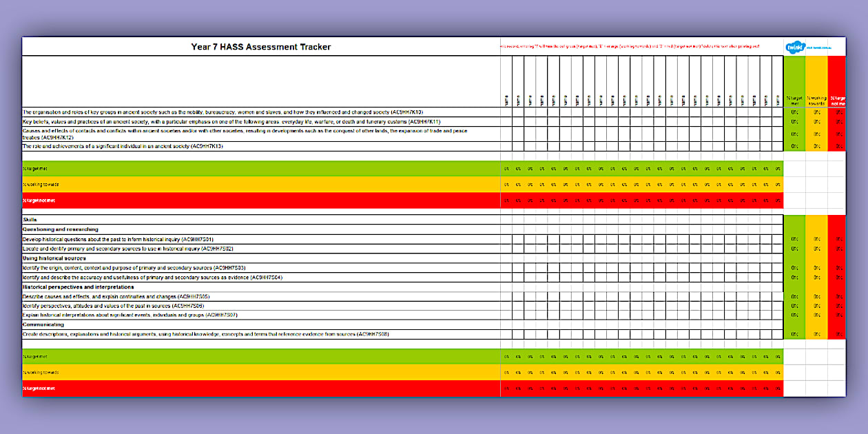This screenshot has height=434, width=868.
Task: Select the green '% target met' column header
Action: coord(794,101)
